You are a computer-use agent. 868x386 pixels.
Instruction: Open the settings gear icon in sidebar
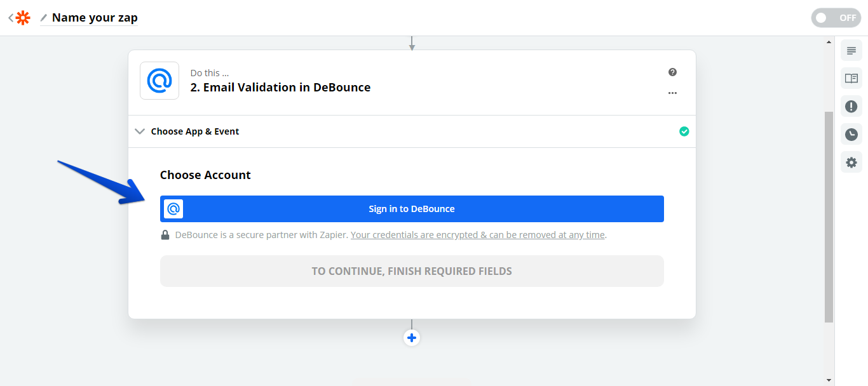[x=851, y=163]
